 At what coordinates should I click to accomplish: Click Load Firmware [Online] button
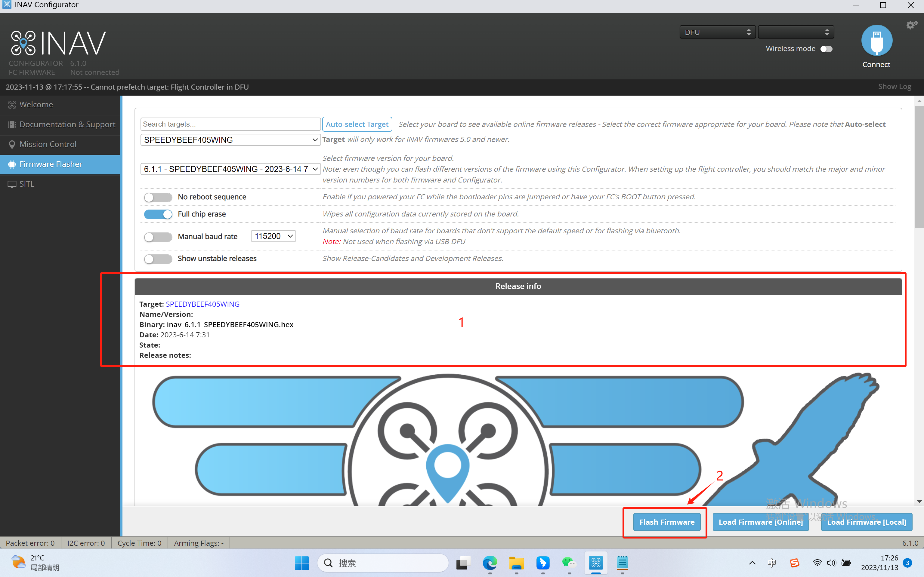761,522
